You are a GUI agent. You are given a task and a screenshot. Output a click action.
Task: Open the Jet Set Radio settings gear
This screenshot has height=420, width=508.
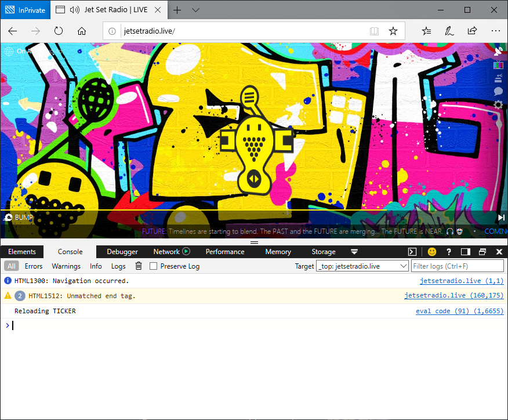pyautogui.click(x=498, y=104)
